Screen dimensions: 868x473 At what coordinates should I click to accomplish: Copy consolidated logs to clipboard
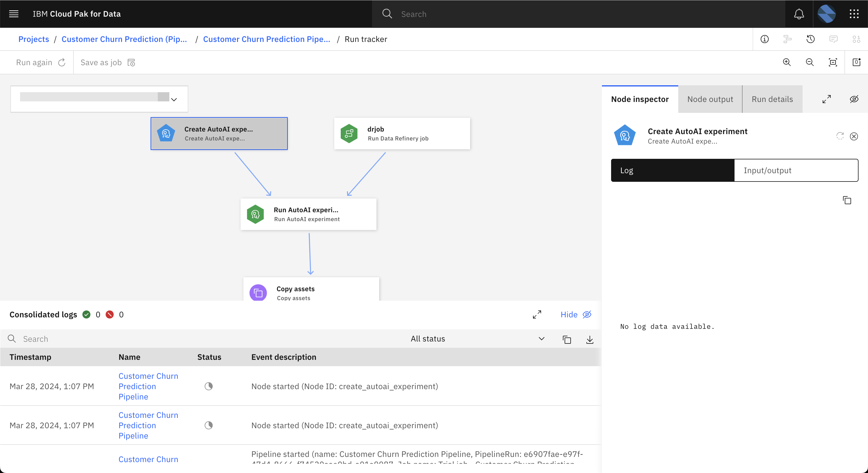[567, 339]
